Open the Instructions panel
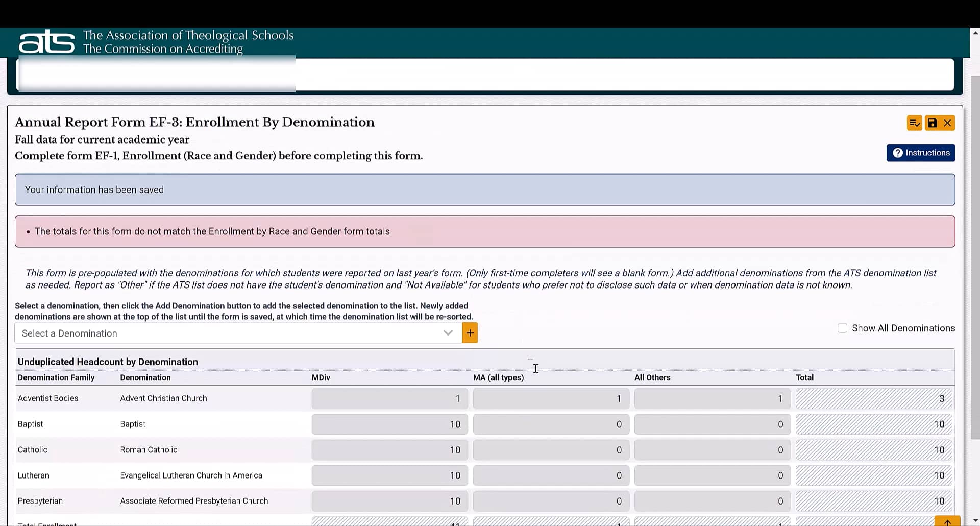This screenshot has height=526, width=980. coord(920,153)
